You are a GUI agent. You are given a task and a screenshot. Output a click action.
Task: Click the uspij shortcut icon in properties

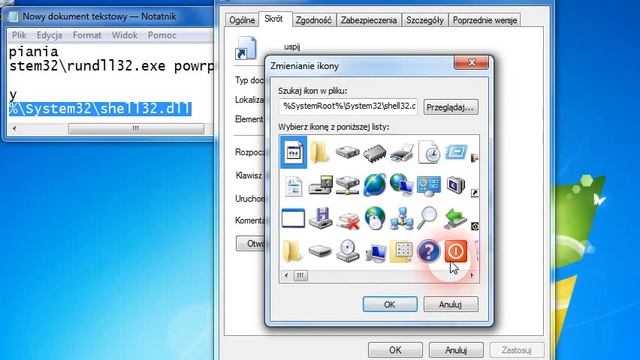[x=246, y=48]
